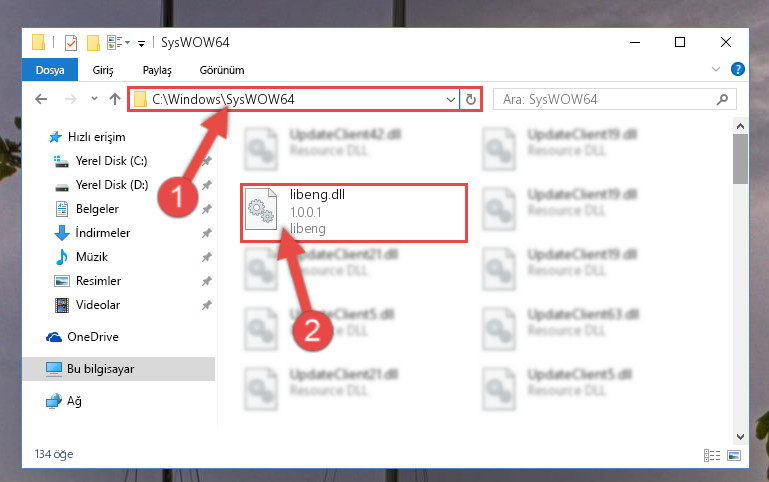Select the libeng.dll file
769x482 pixels.
click(353, 213)
